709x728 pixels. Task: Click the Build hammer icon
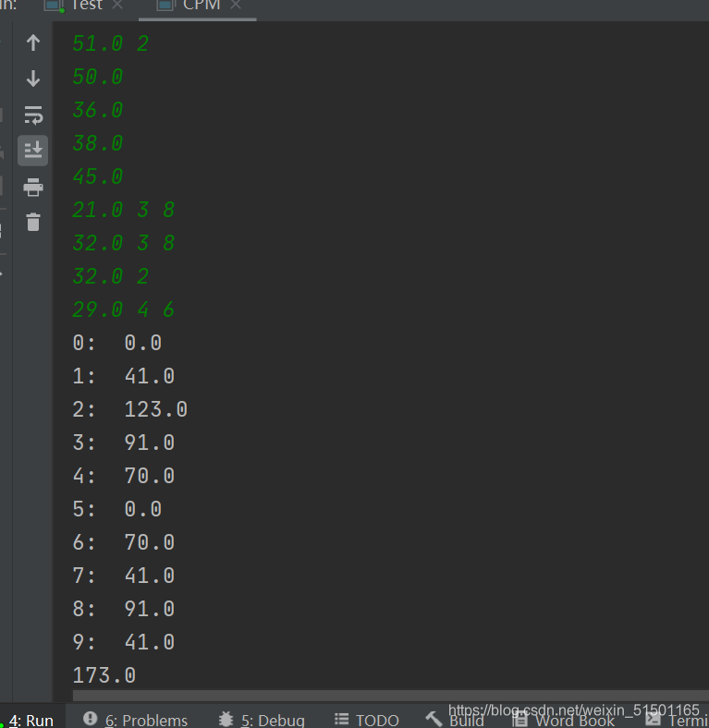(434, 719)
